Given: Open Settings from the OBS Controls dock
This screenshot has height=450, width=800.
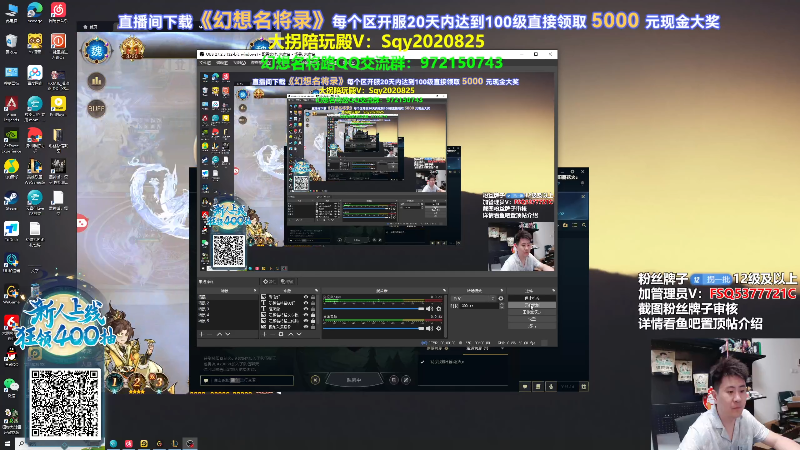Looking at the screenshot, I should 532,319.
